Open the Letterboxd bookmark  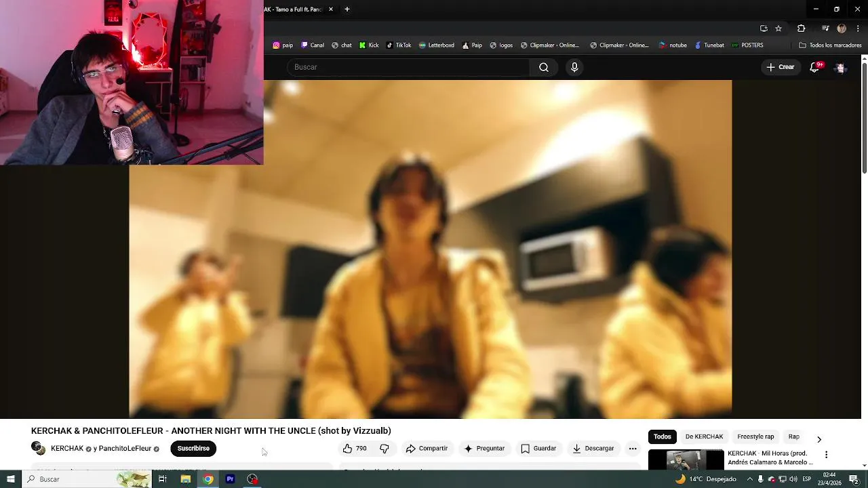[436, 45]
